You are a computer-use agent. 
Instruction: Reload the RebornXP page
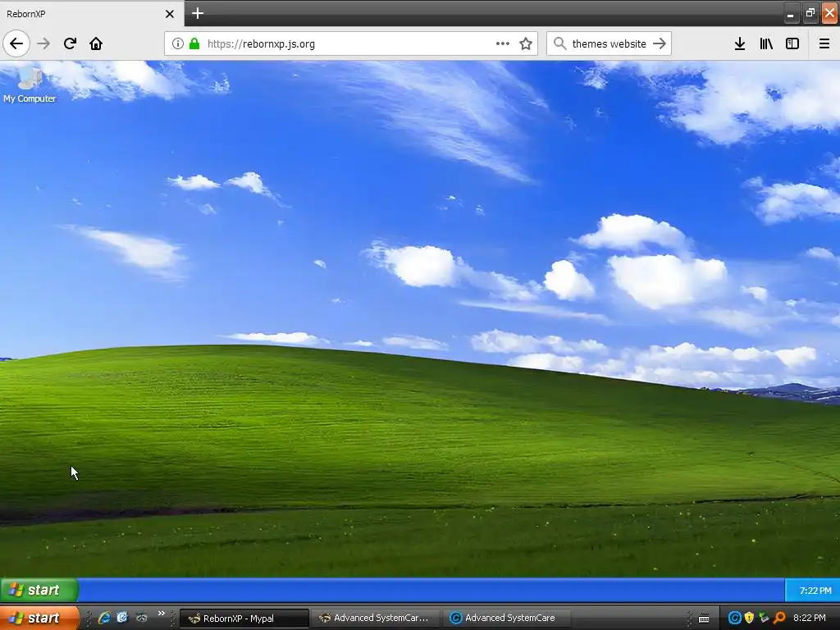(70, 43)
